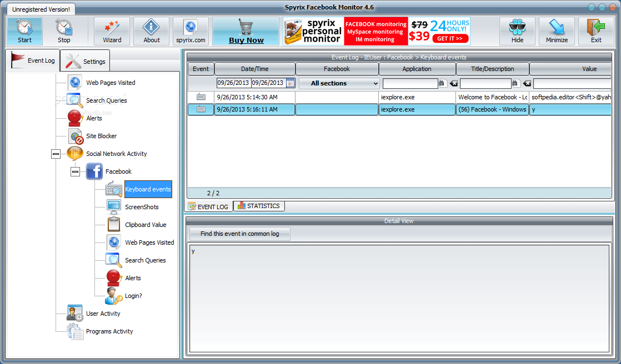Sort by Facebook column header
Screen dimensions: 621x364
[x=337, y=69]
